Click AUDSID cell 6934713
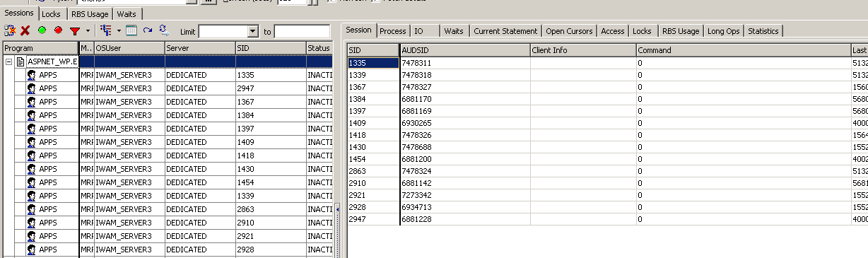This screenshot has height=258, width=868. click(x=465, y=206)
